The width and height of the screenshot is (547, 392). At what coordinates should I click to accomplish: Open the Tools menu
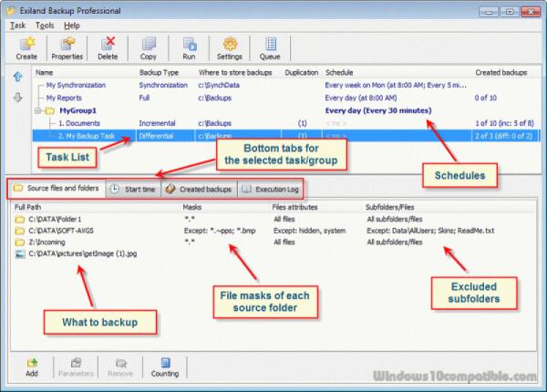coord(45,26)
